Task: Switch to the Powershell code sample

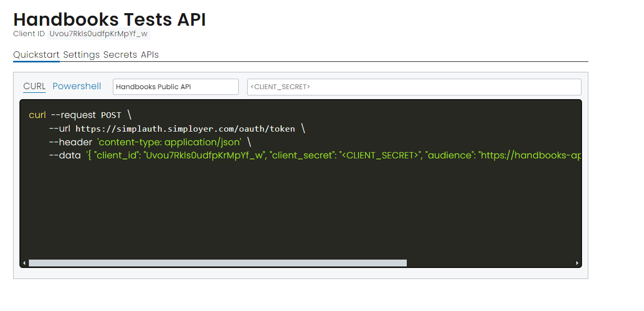Action: [77, 87]
